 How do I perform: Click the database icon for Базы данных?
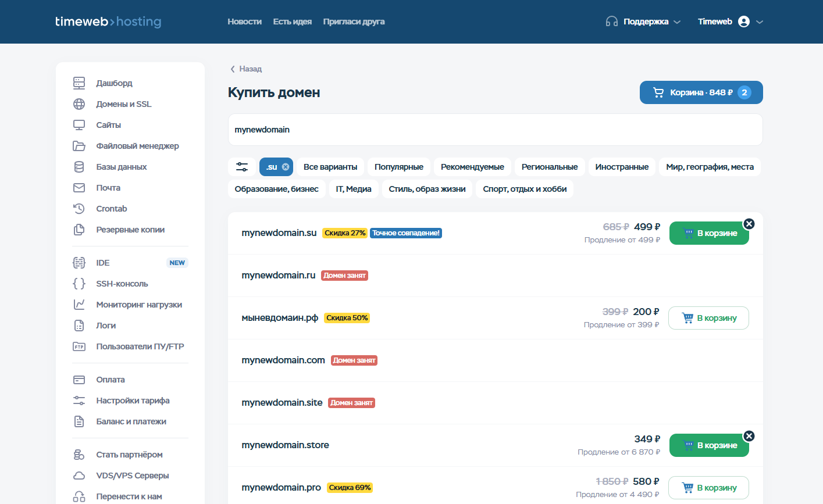[x=79, y=167]
